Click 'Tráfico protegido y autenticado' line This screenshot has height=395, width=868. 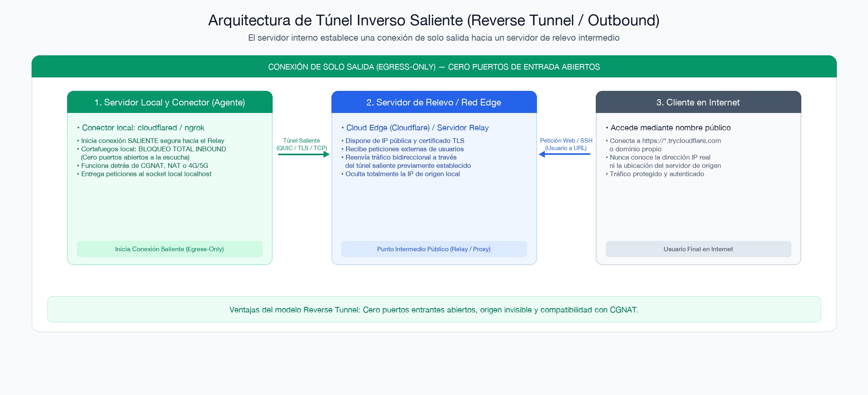(655, 174)
